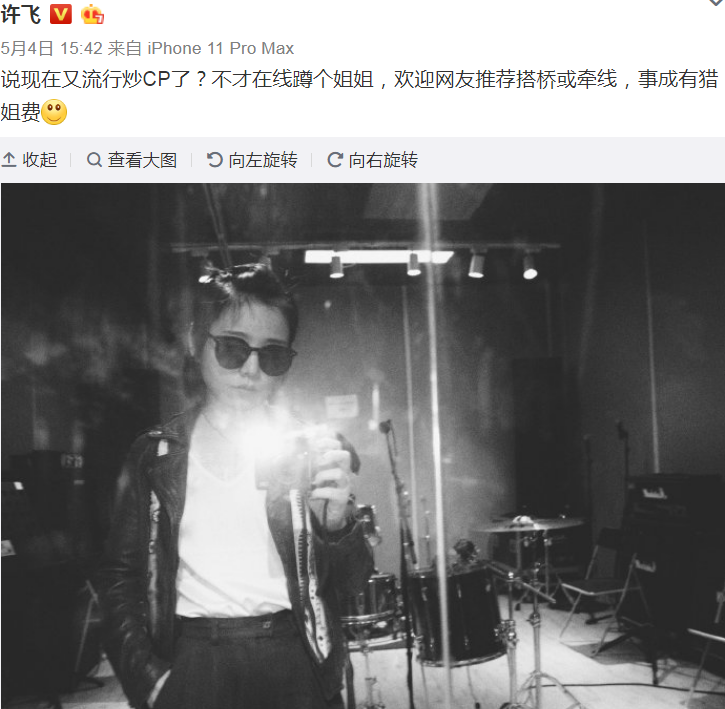Expand the post options chevron at top right
This screenshot has width=725, height=709.
point(716,2)
